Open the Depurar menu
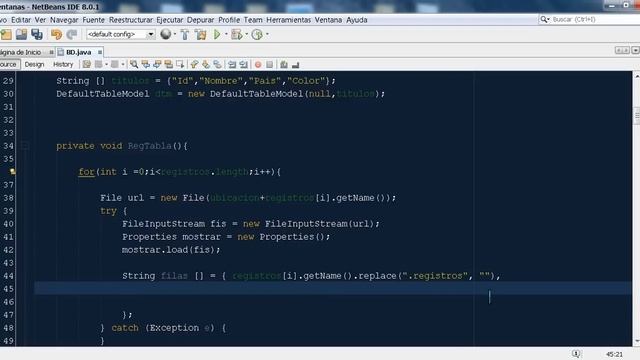 pyautogui.click(x=200, y=20)
